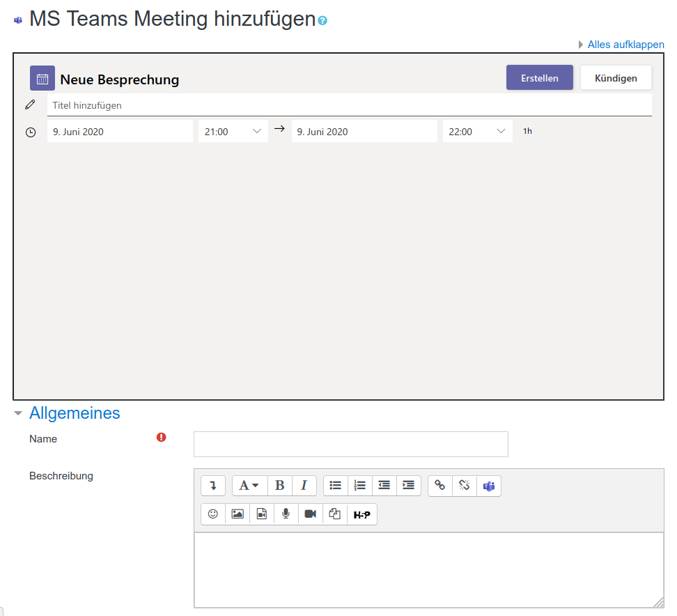The width and height of the screenshot is (677, 616).
Task: Open the emoji picker in editor
Action: [213, 514]
